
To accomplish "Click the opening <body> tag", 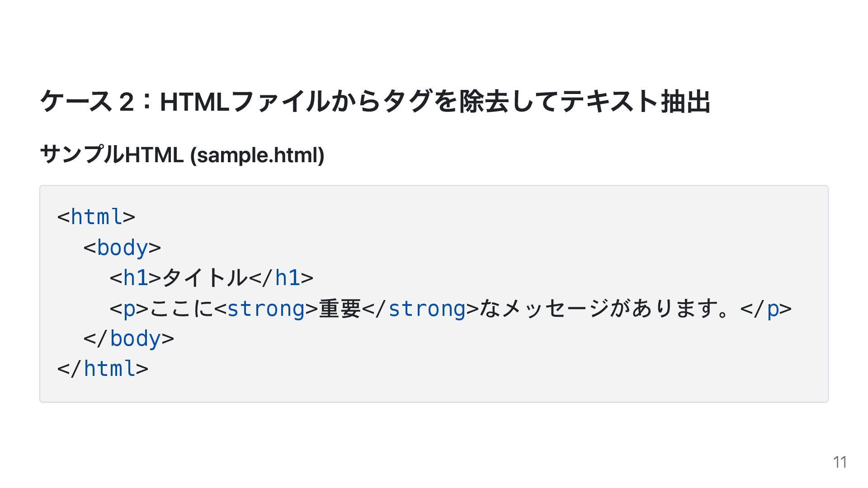I will [122, 248].
